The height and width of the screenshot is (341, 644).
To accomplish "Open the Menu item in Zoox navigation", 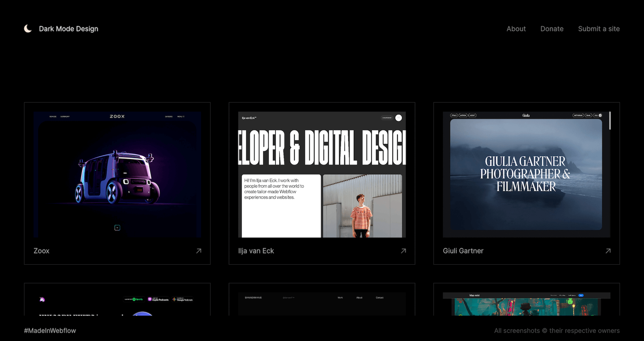I will tap(181, 116).
